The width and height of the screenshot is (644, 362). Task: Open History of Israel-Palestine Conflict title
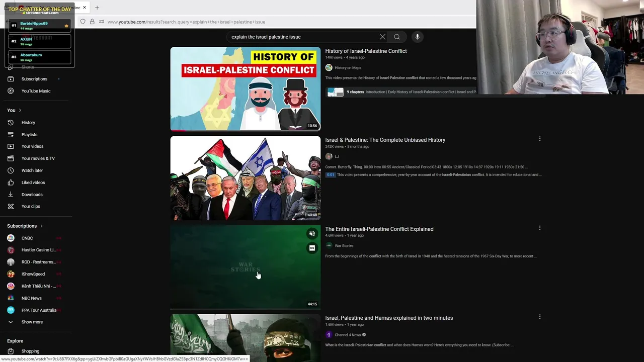pyautogui.click(x=366, y=51)
